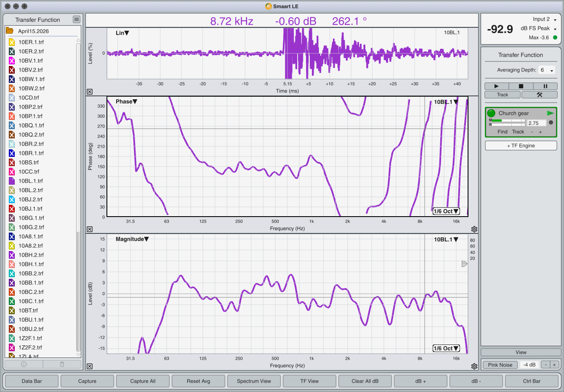Screen dimensions: 564x392
Task: Switch to TF View
Action: click(309, 381)
